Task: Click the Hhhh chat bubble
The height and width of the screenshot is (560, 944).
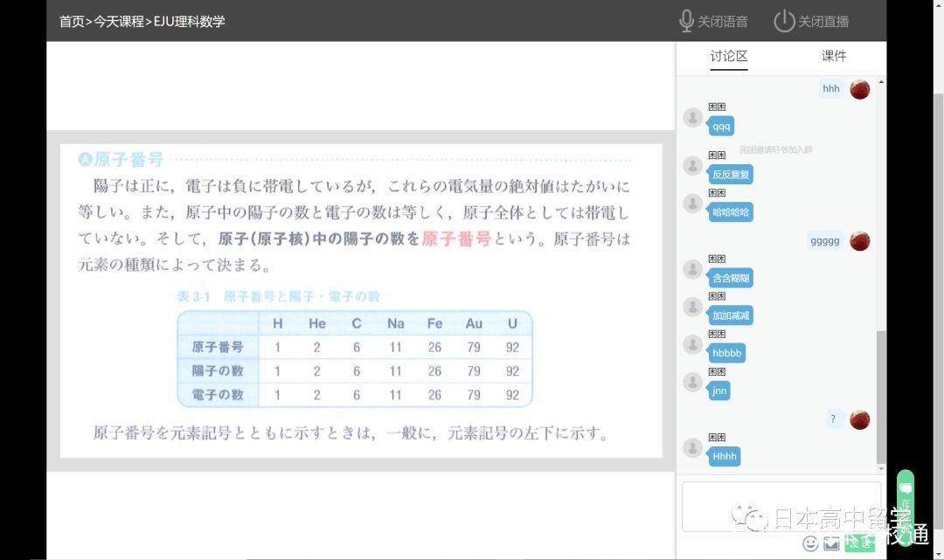Action: tap(725, 457)
